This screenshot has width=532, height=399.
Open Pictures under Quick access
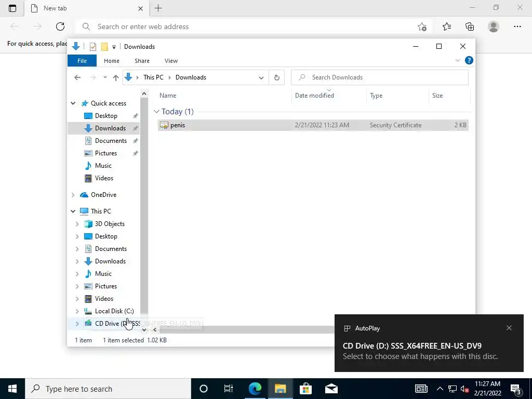[x=105, y=153]
